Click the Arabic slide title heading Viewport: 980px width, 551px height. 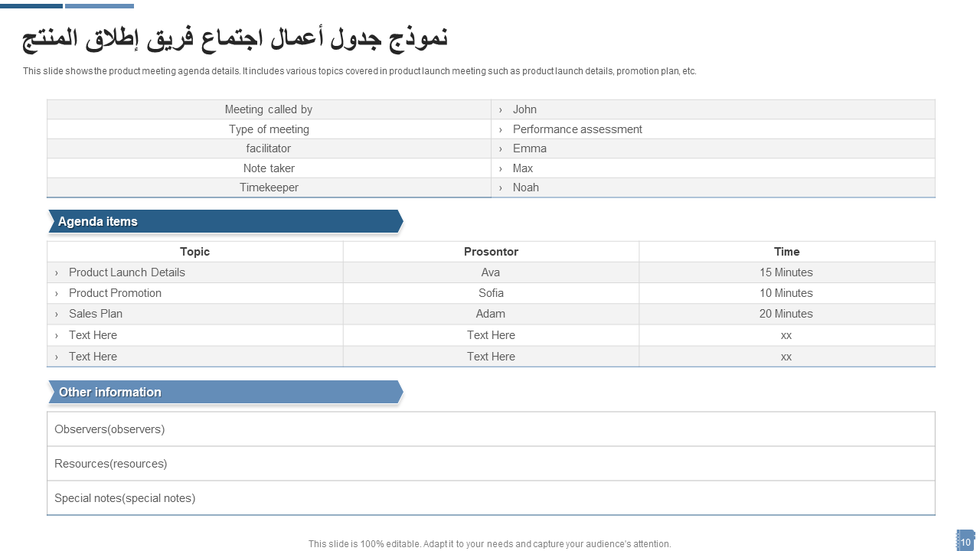235,38
